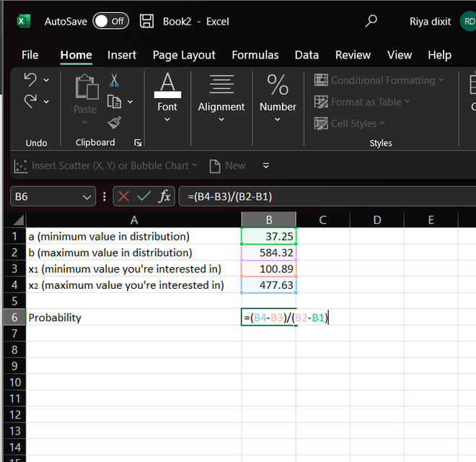Open the File menu
The image size is (476, 462).
click(30, 55)
